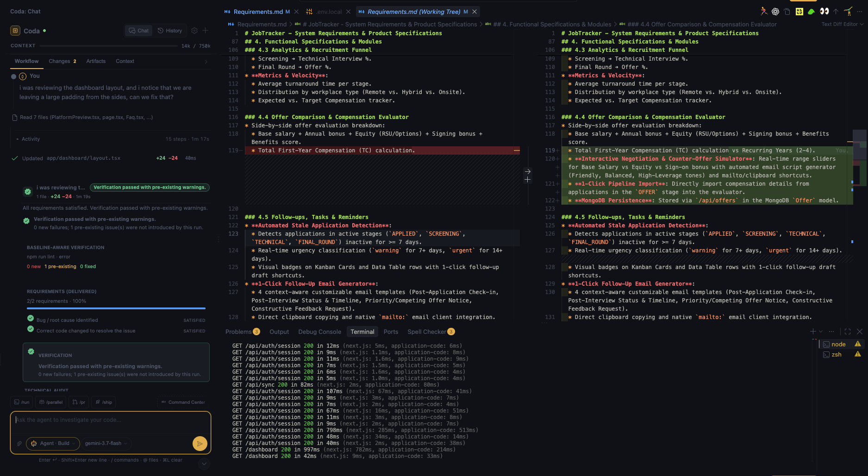Open the gemini-3.7-flash model dropdown
The image size is (868, 476).
106,444
